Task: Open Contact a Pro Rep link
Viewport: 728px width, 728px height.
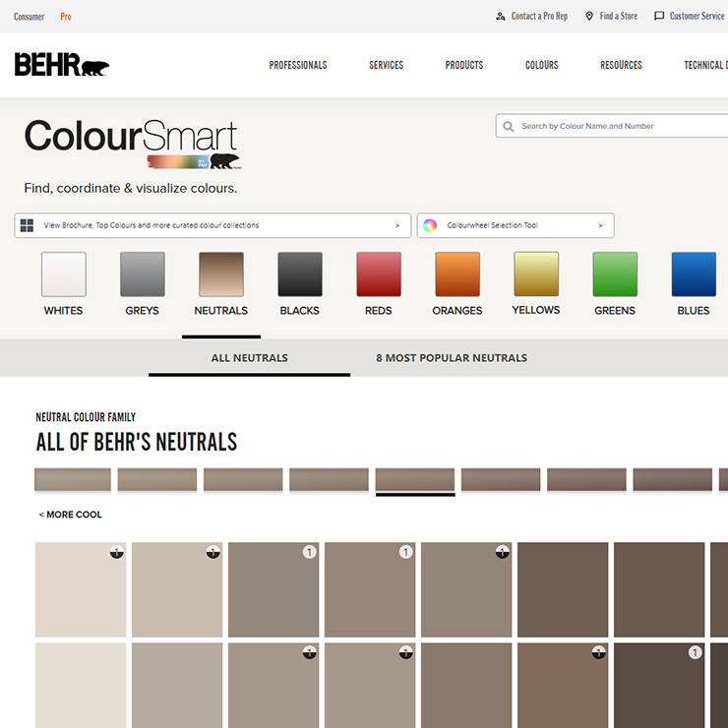Action: click(539, 17)
